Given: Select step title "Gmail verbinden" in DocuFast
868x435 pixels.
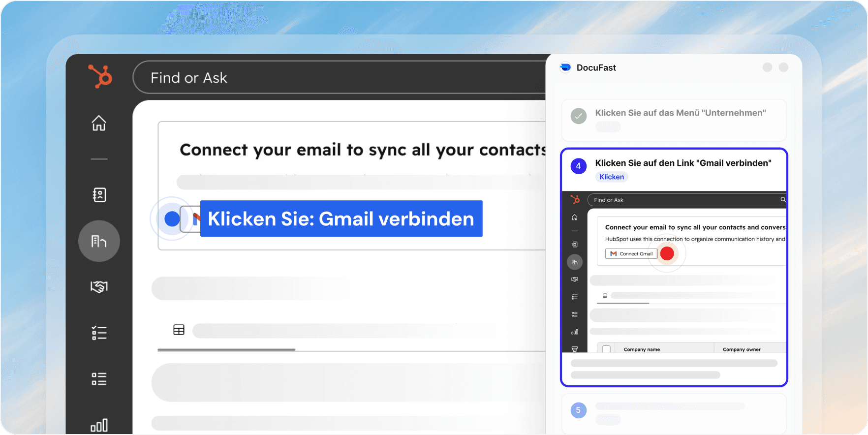Looking at the screenshot, I should point(683,163).
